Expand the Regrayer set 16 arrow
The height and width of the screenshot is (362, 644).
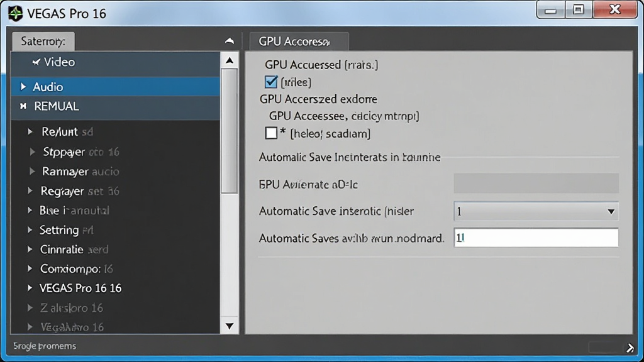30,190
